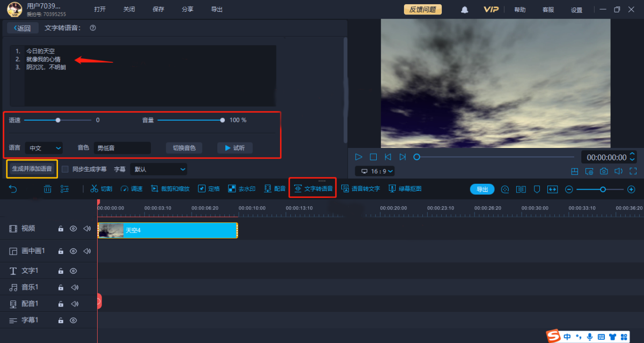Open the 16:9 aspect ratio dropdown
644x343 pixels.
[375, 171]
